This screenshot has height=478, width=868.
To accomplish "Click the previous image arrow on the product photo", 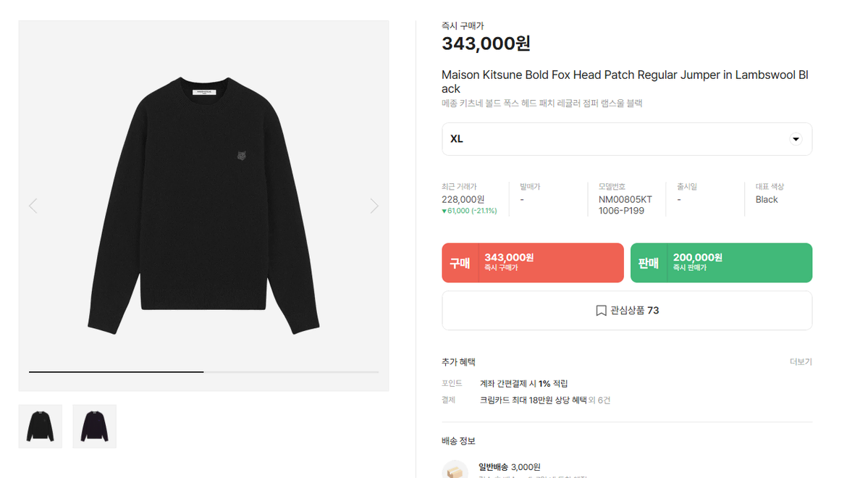I will coord(33,206).
